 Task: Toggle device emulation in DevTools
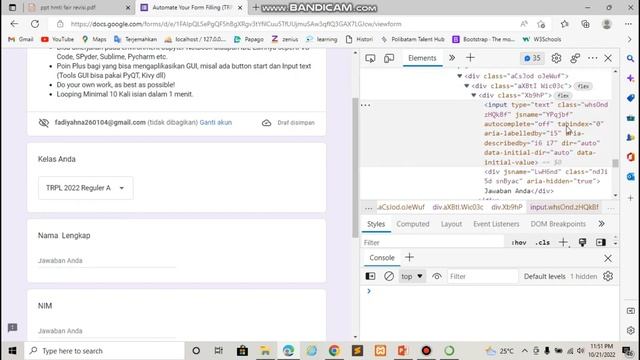pos(389,58)
